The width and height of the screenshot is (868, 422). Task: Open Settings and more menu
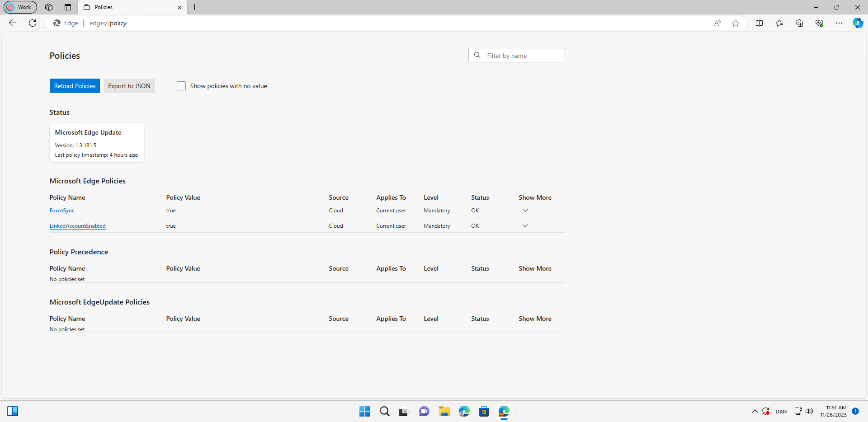pos(839,23)
